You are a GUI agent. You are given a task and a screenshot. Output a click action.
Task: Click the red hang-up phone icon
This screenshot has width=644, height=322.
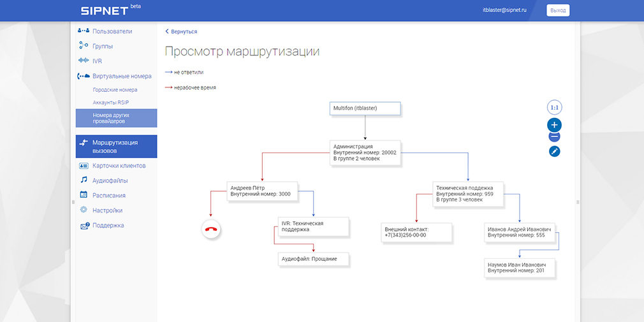click(x=211, y=229)
